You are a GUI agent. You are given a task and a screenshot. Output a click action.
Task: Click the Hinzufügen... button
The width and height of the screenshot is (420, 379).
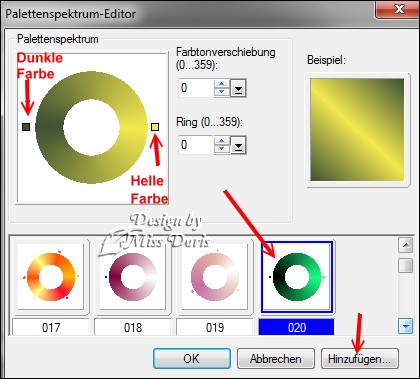point(360,359)
